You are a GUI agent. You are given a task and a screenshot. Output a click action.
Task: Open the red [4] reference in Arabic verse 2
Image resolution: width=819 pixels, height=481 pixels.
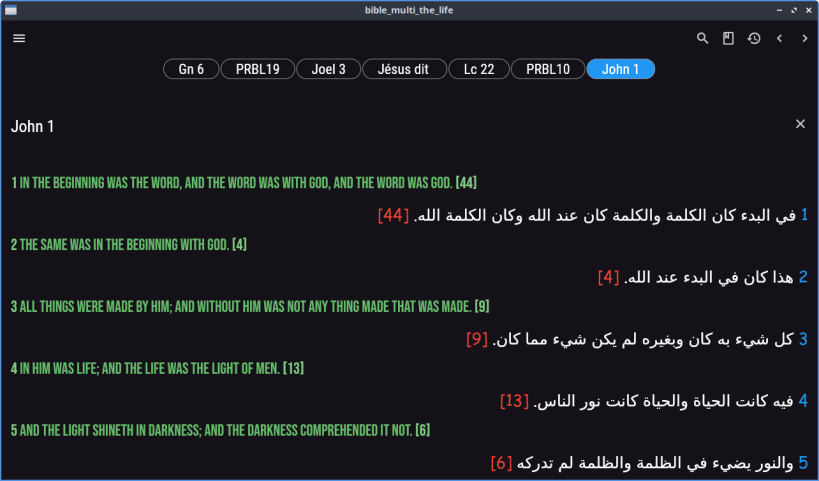(x=609, y=277)
